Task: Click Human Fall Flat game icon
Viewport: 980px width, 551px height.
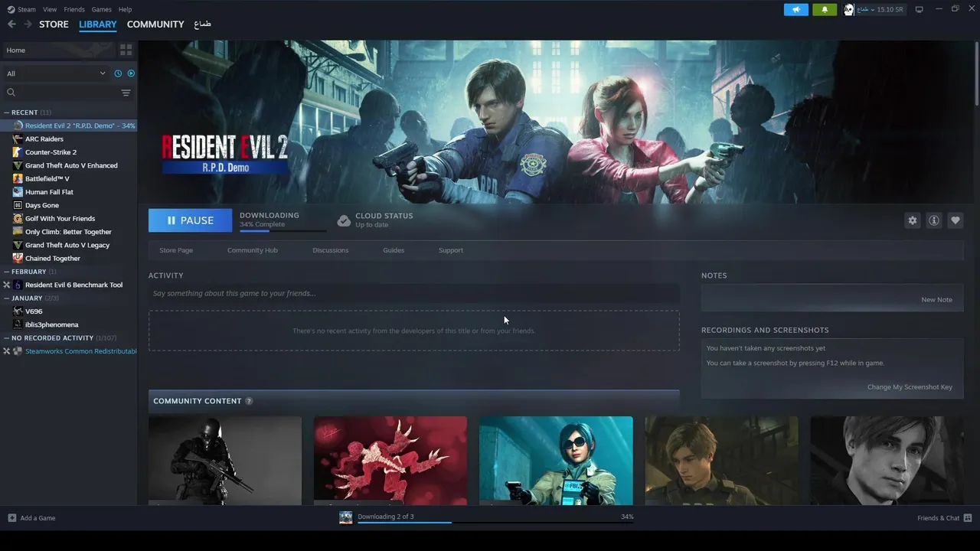Action: pyautogui.click(x=18, y=192)
